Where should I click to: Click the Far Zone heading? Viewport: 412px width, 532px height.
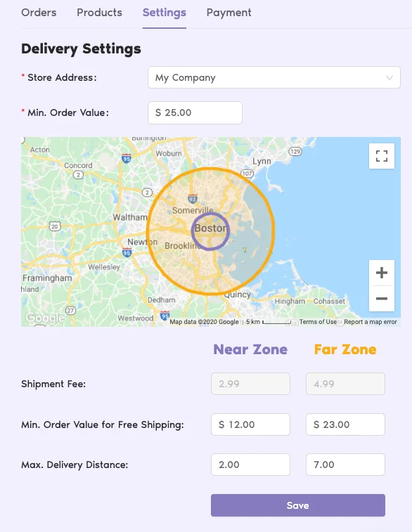click(x=345, y=349)
